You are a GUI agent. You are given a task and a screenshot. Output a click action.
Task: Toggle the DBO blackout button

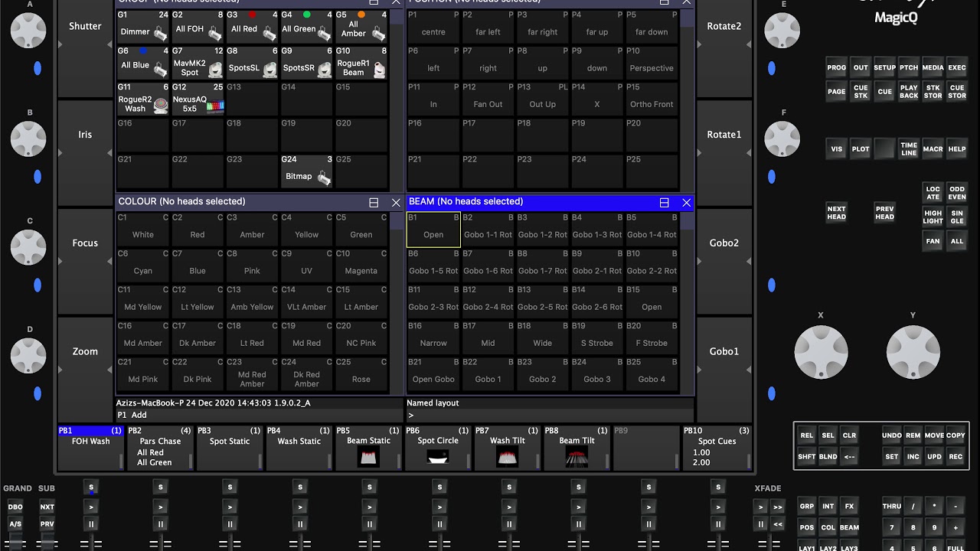coord(15,507)
